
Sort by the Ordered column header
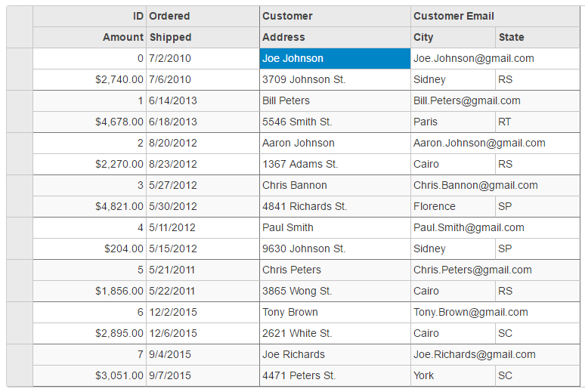202,16
